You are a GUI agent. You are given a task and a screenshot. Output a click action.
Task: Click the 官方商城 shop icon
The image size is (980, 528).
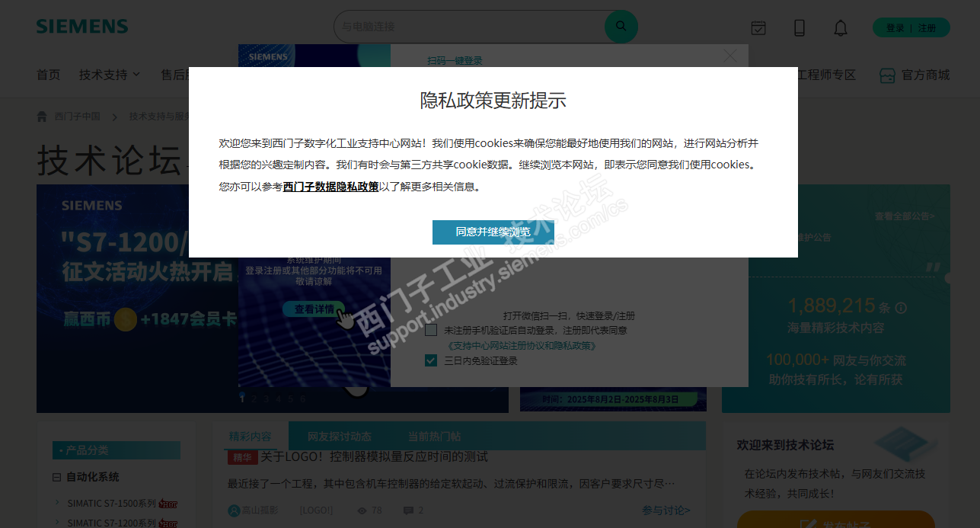pyautogui.click(x=887, y=75)
